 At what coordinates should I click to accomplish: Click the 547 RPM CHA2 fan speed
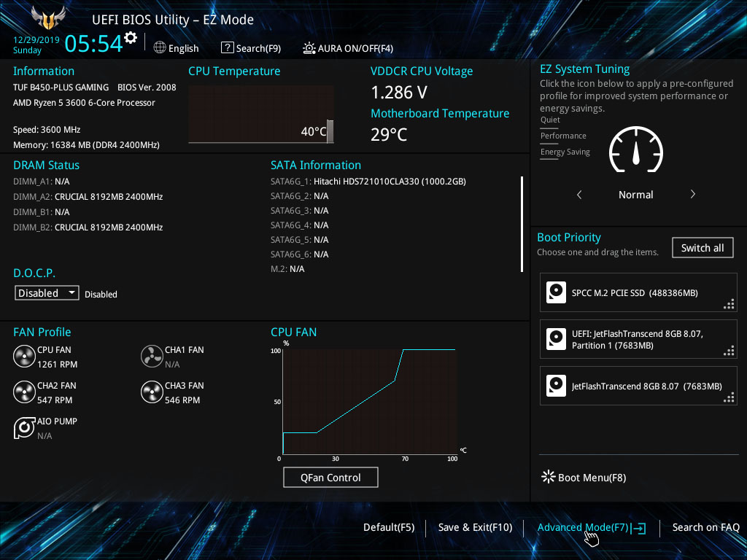tap(55, 400)
